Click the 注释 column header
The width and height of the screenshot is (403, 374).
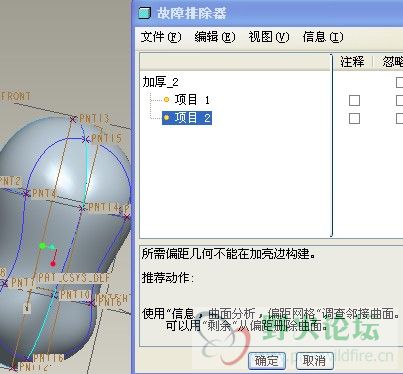pos(352,62)
